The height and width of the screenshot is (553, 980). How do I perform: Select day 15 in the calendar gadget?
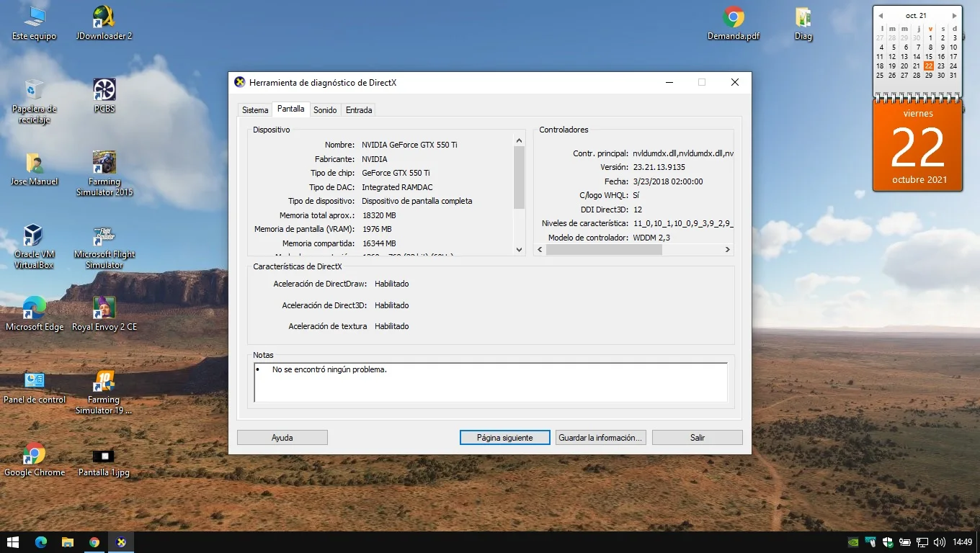point(929,56)
